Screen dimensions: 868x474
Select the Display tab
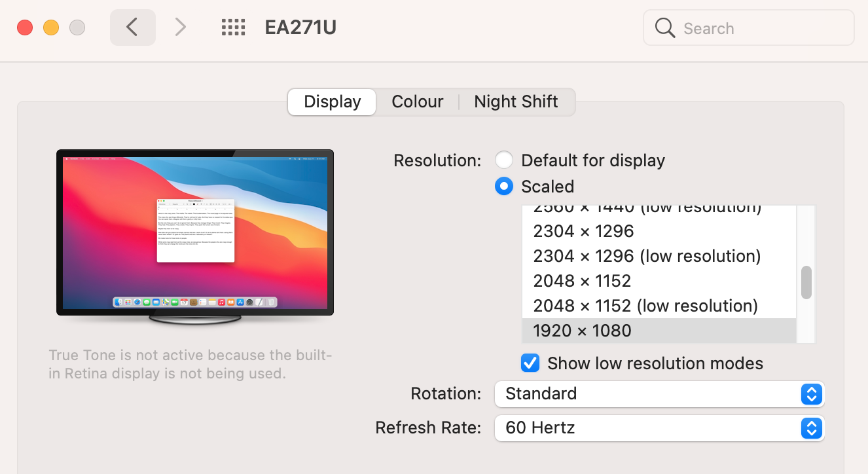point(332,102)
